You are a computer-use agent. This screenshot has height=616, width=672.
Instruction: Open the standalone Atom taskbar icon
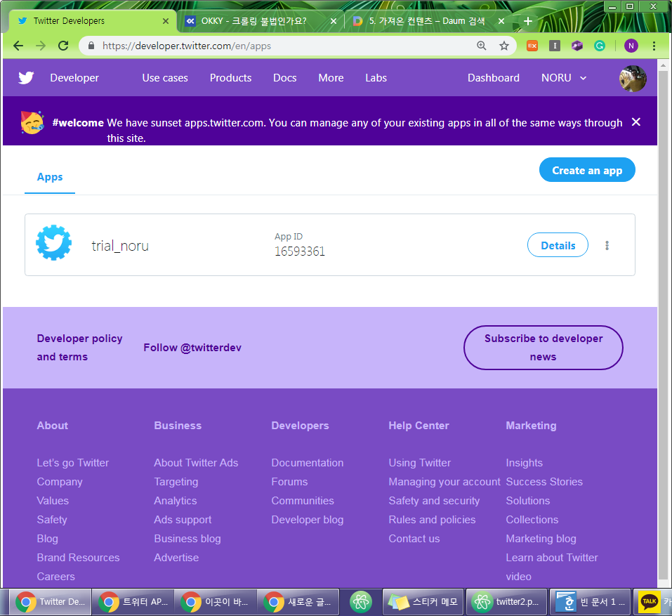(360, 602)
